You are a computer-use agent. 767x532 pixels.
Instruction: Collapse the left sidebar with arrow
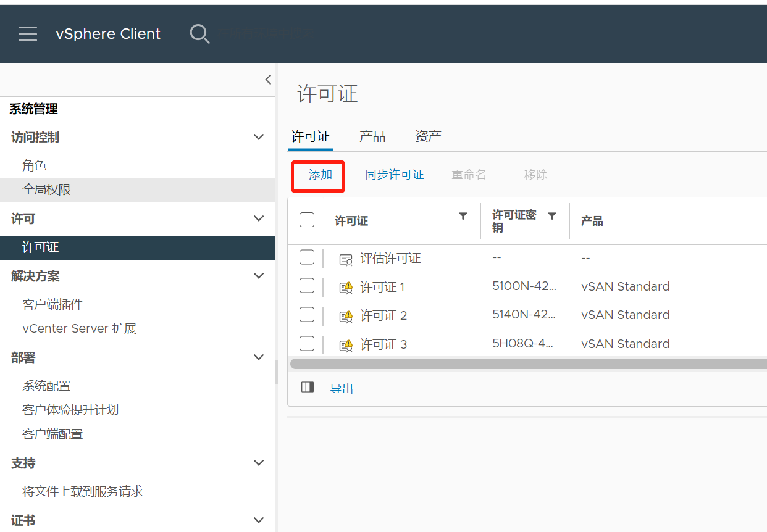tap(268, 80)
